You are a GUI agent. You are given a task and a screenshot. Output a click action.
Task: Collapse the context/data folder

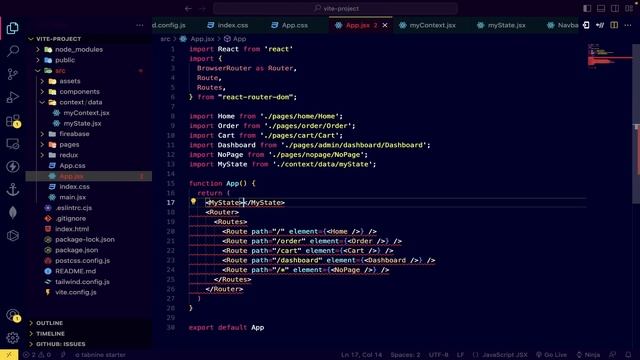click(42, 102)
